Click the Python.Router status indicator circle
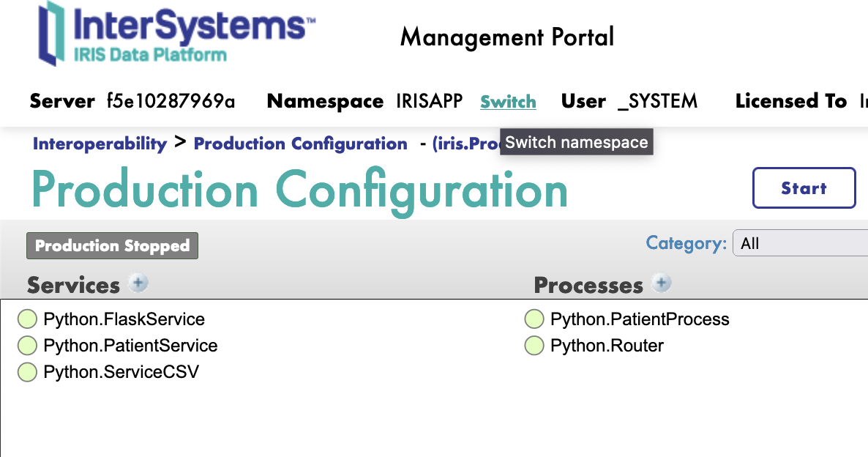This screenshot has height=457, width=868. tap(534, 346)
